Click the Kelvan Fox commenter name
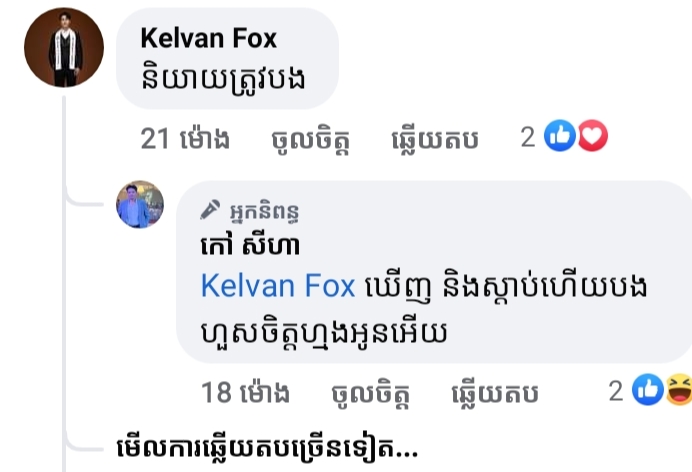Screen dimensions: 692x472 click(208, 38)
